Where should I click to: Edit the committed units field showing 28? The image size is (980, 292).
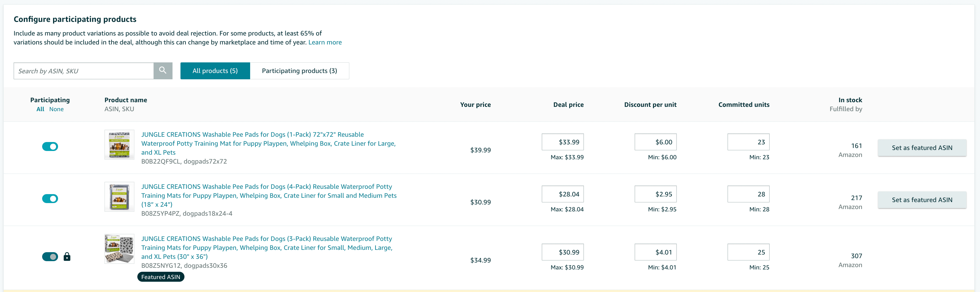pyautogui.click(x=748, y=194)
